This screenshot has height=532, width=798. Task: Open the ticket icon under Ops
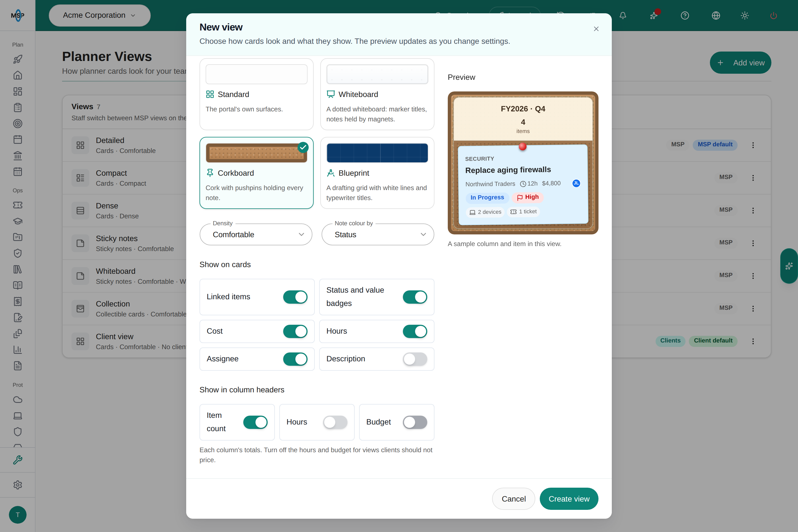(x=18, y=205)
